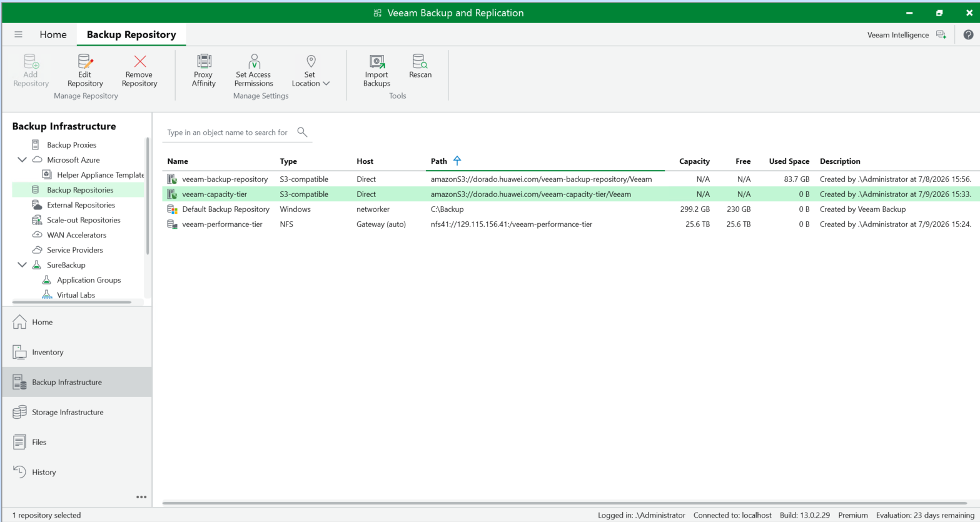Open the Inventory navigation view

(77, 352)
